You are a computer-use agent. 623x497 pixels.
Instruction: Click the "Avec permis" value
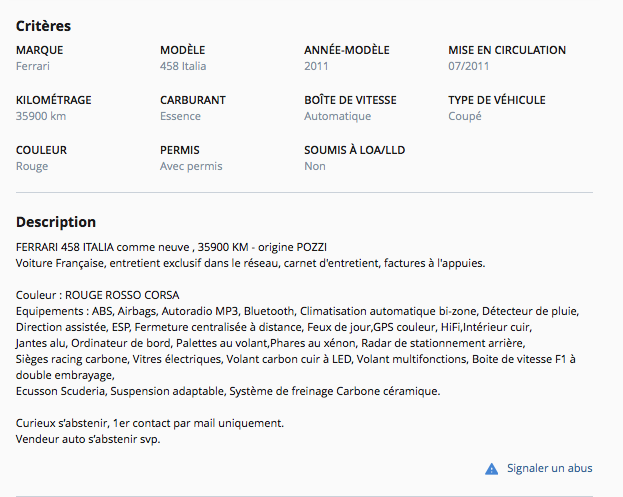click(x=191, y=166)
